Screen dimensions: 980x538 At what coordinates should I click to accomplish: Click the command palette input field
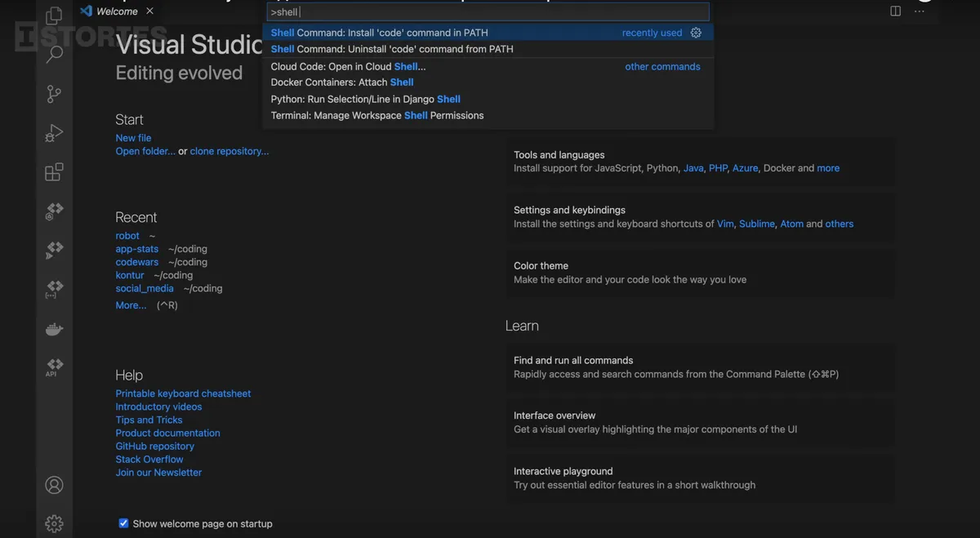pyautogui.click(x=488, y=12)
